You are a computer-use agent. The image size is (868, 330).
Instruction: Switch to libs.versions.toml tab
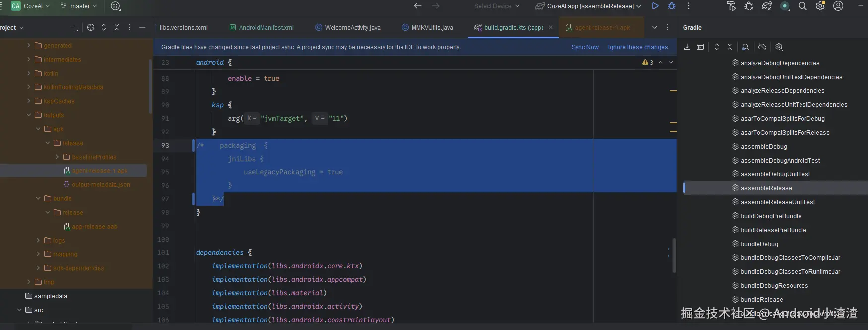pos(184,27)
